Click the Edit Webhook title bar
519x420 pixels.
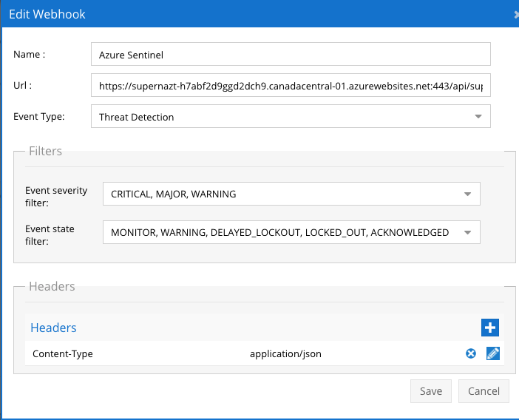[222, 14]
